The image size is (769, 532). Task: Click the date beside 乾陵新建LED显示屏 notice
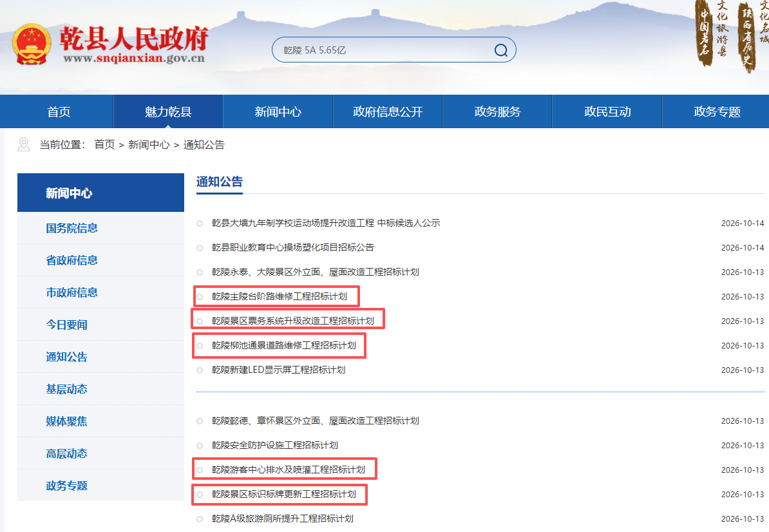(x=743, y=370)
